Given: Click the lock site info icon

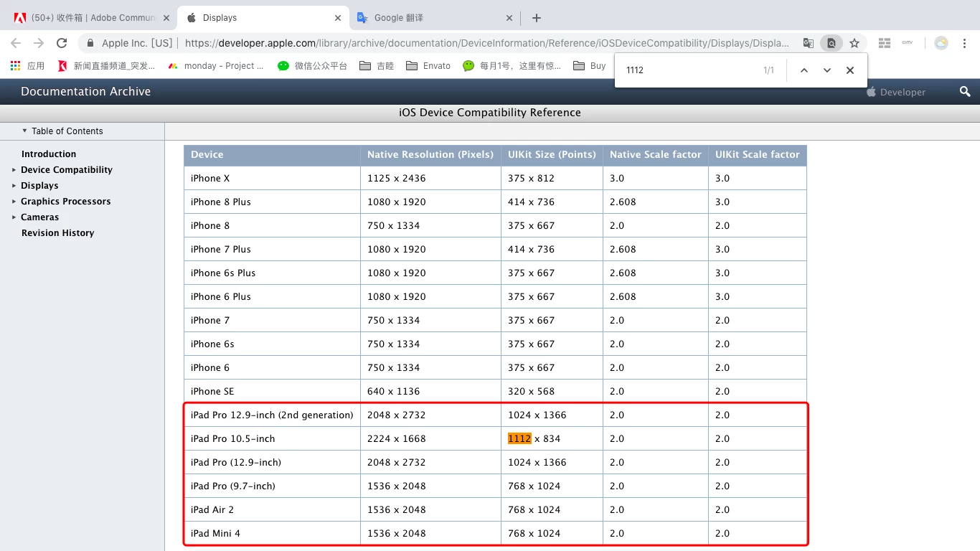Looking at the screenshot, I should pos(90,43).
